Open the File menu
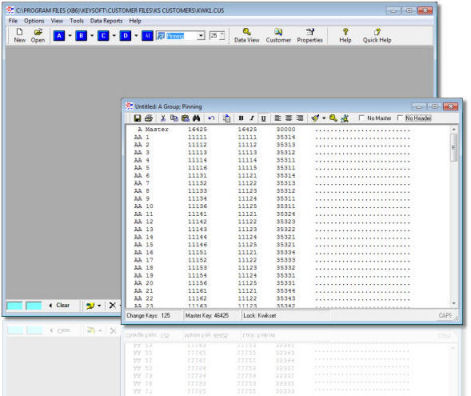The height and width of the screenshot is (396, 471). click(13, 21)
